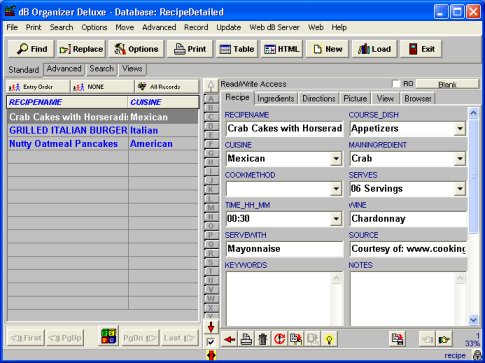The image size is (485, 363).
Task: Toggle the RO read-only checkbox
Action: (x=396, y=84)
